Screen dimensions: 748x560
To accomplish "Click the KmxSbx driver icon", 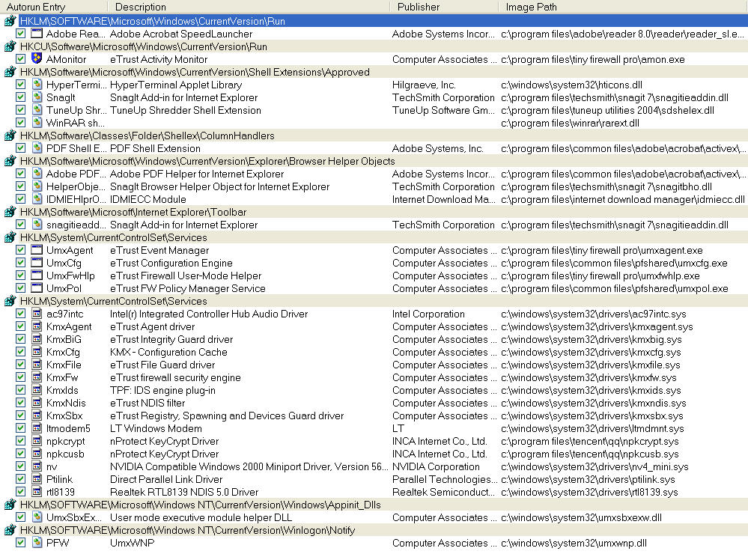I will tap(37, 416).
